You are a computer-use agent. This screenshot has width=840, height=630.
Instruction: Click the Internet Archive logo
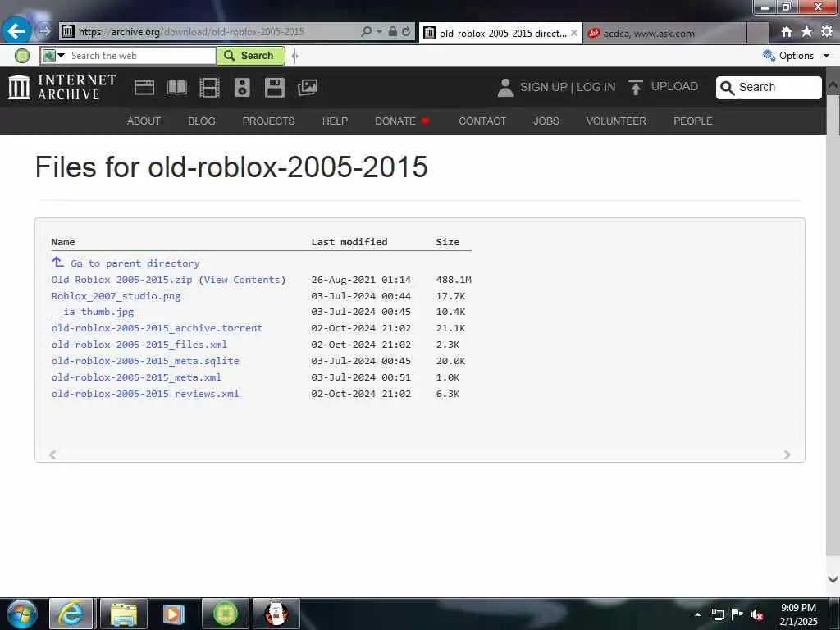coord(62,87)
